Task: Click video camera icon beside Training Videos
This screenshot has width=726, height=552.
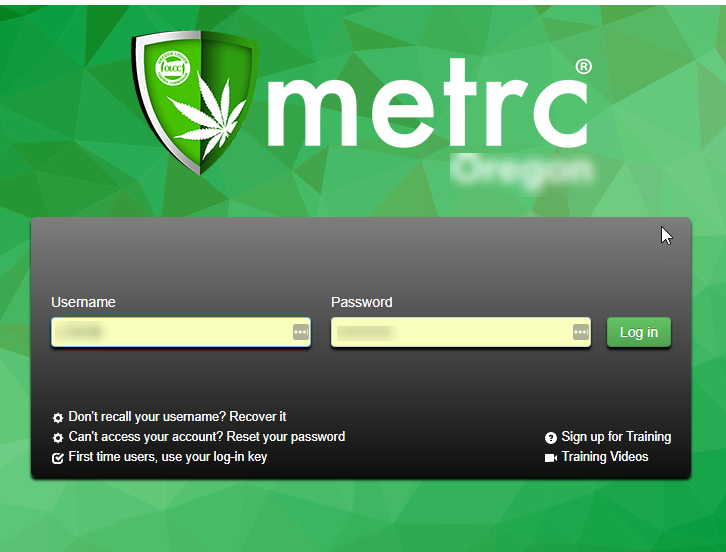Action: click(x=551, y=458)
